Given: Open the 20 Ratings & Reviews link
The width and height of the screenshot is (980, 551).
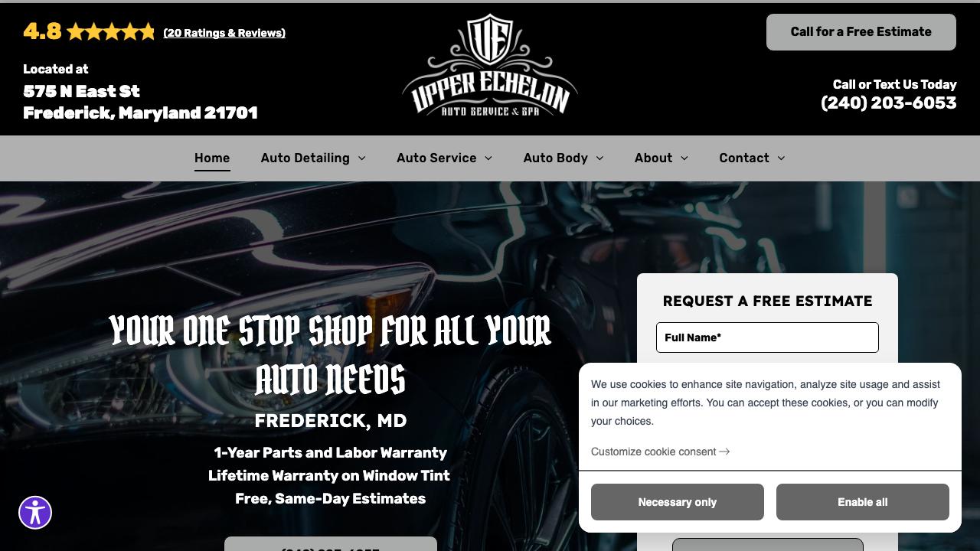Looking at the screenshot, I should (x=224, y=33).
